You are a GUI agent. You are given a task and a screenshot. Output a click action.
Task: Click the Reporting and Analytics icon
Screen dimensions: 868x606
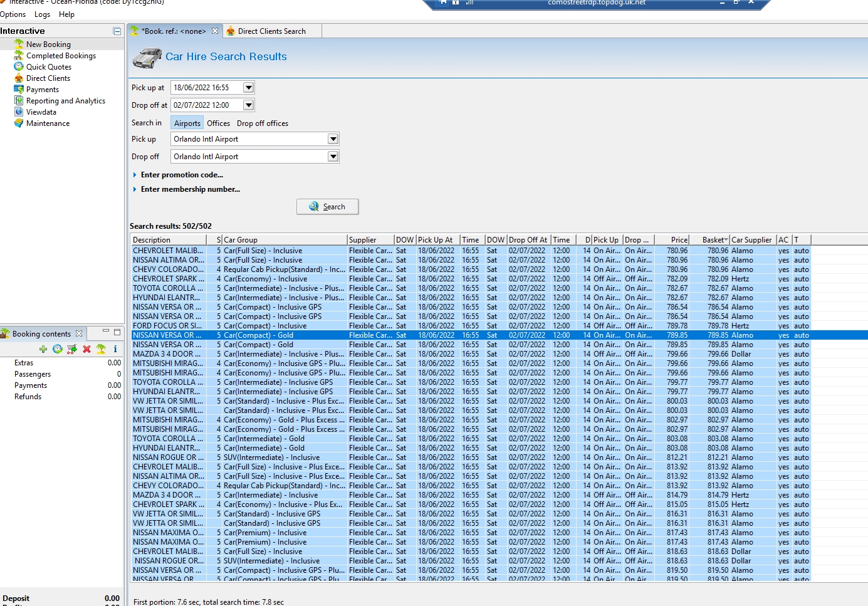click(19, 100)
